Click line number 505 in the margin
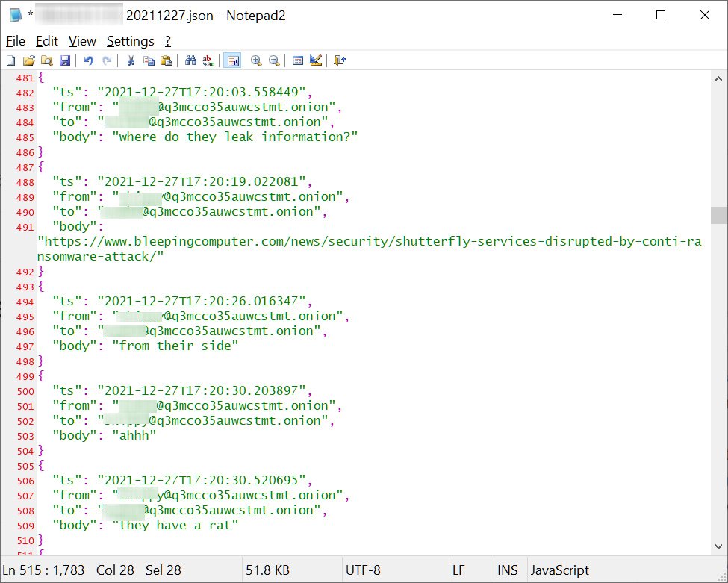 (x=25, y=466)
